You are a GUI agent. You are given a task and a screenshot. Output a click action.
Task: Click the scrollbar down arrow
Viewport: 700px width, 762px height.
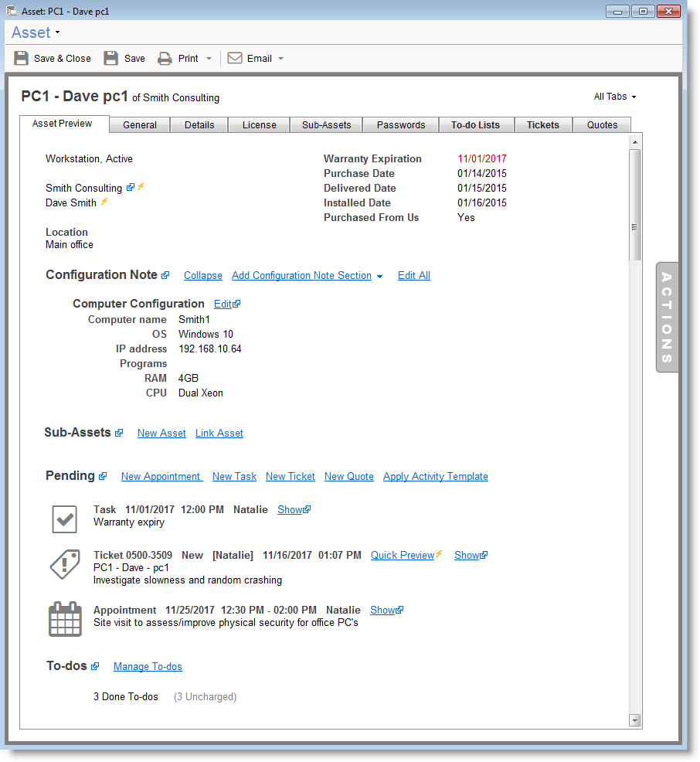pos(635,720)
